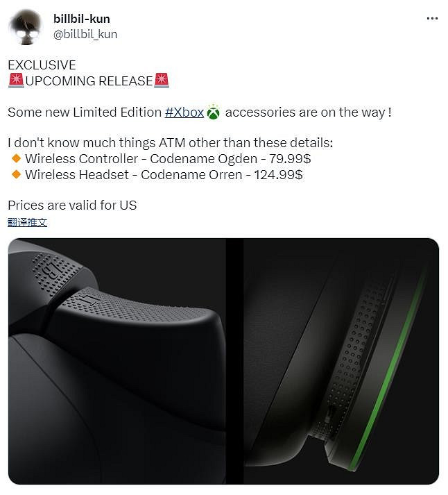Click the orange diamond beside Wireless Headset

pyautogui.click(x=16, y=174)
